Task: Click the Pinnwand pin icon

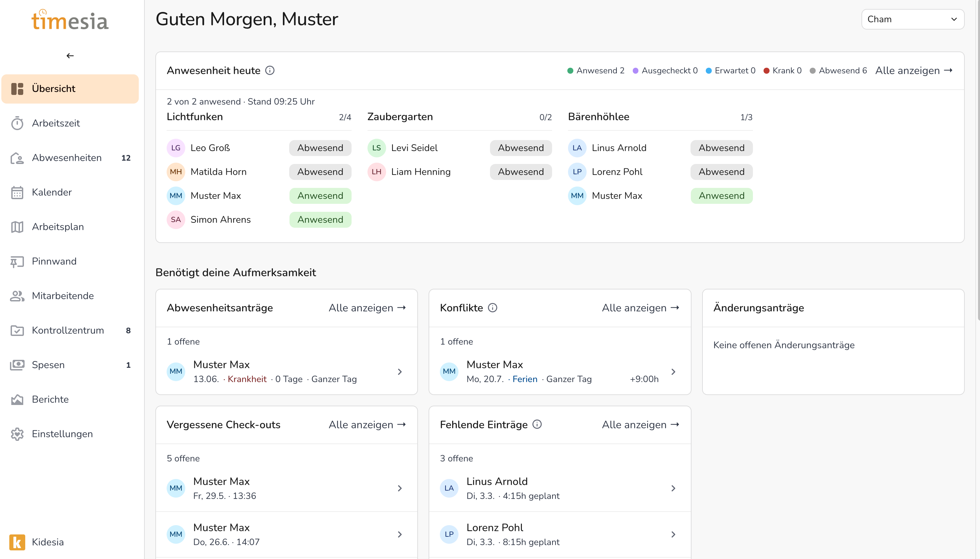Action: click(17, 262)
